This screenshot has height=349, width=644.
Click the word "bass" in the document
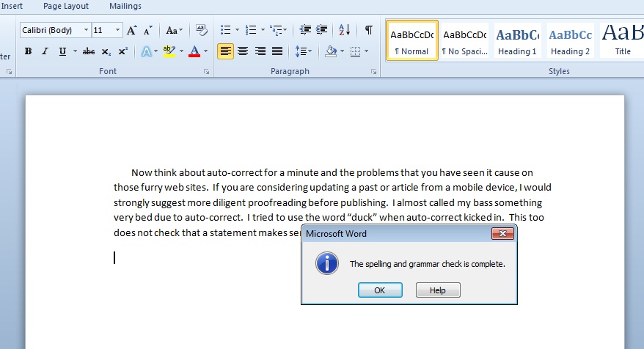pos(483,203)
